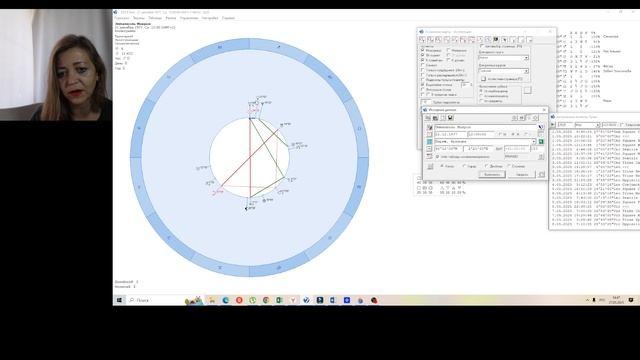Toggle the checkbox in the Moon aspects toolbar

(622, 125)
